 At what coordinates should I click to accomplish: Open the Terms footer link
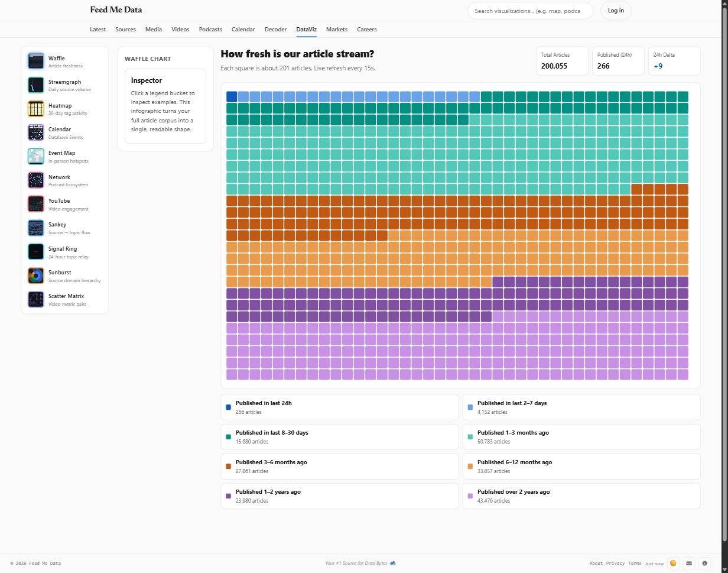(x=635, y=563)
